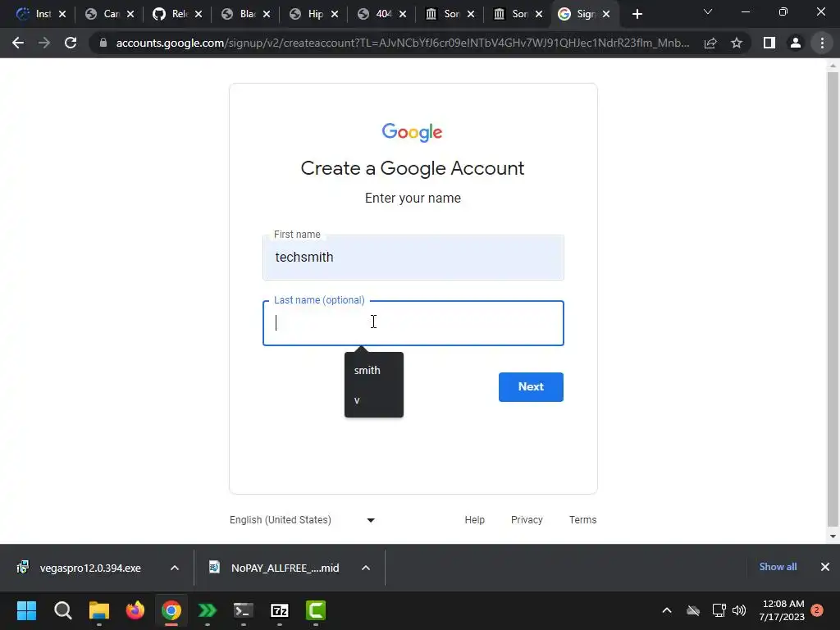Open Windows Search from the taskbar
Image resolution: width=840 pixels, height=630 pixels.
coord(62,610)
